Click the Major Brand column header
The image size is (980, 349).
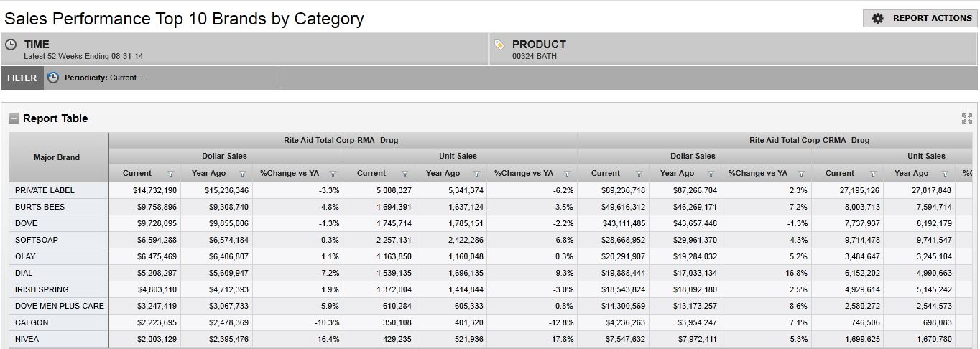pos(57,157)
